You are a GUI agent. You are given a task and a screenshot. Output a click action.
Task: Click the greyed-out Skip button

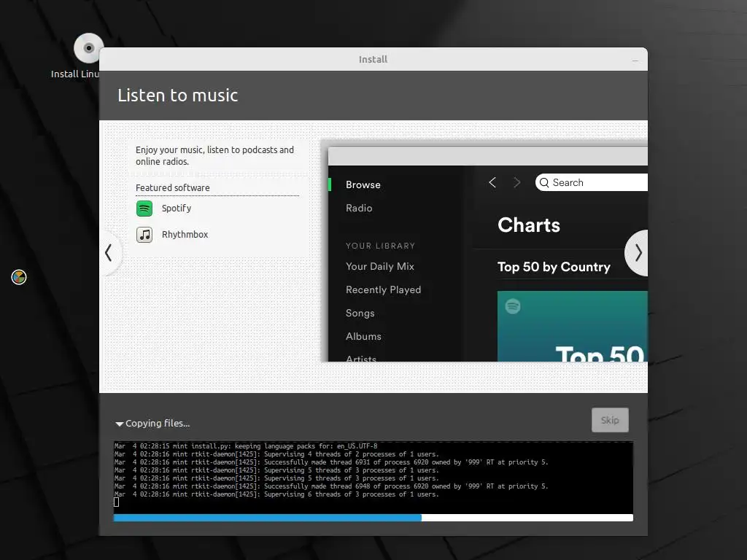610,420
